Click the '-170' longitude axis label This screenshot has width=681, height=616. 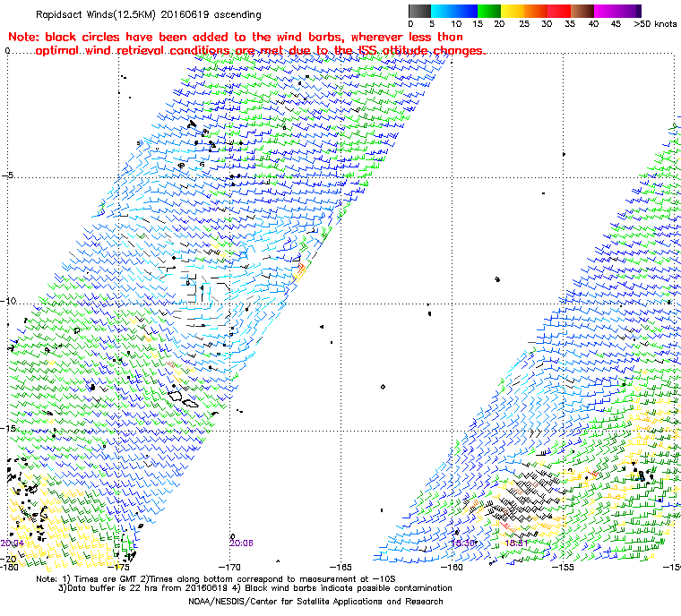(229, 567)
